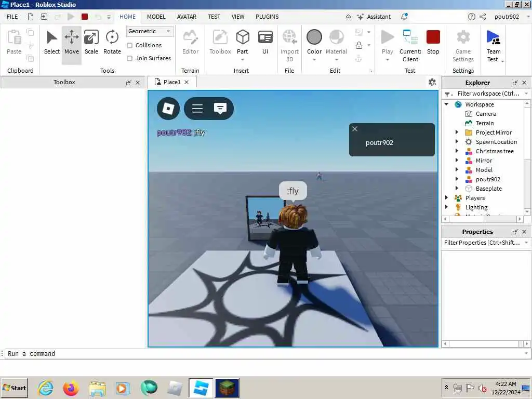
Task: Expand the Players service
Action: pos(447,198)
